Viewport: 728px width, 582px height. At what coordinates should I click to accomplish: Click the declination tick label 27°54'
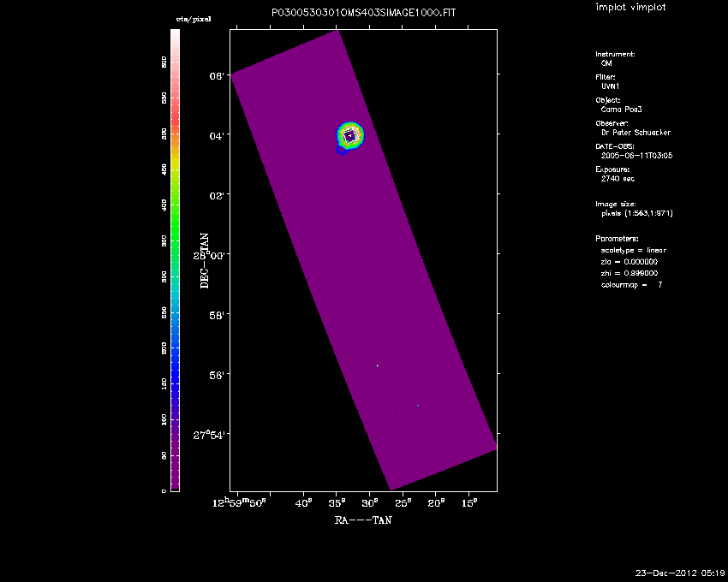pos(209,436)
